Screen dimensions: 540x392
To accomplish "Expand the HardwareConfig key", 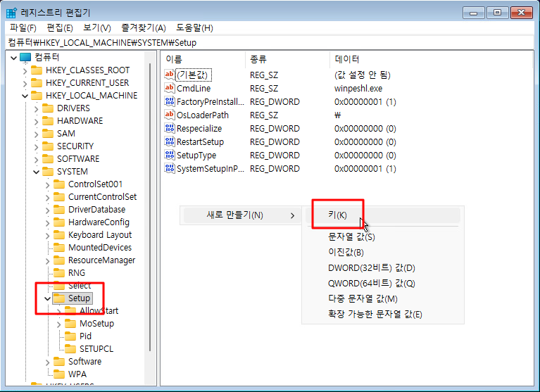I will (48, 223).
